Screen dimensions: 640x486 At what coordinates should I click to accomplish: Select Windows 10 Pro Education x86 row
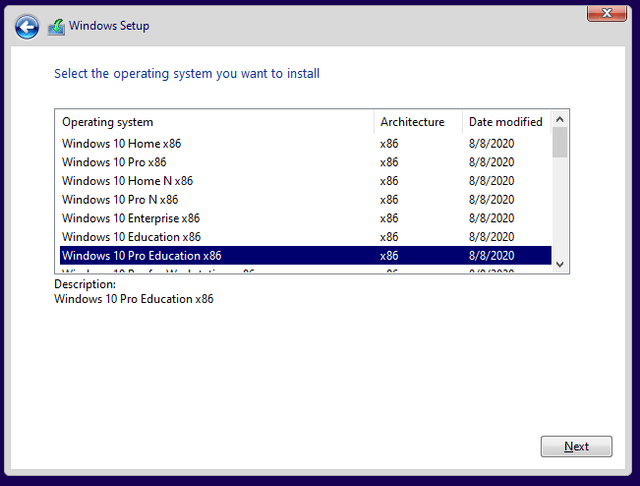coord(305,255)
